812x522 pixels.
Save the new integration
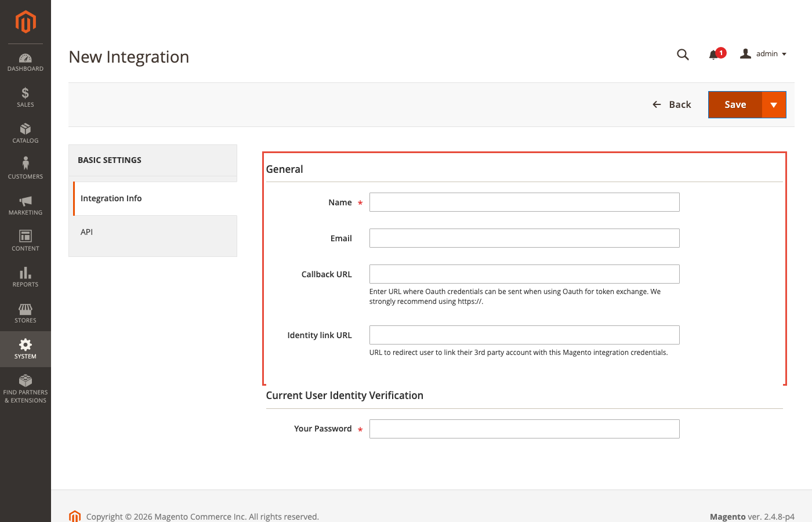pos(734,104)
